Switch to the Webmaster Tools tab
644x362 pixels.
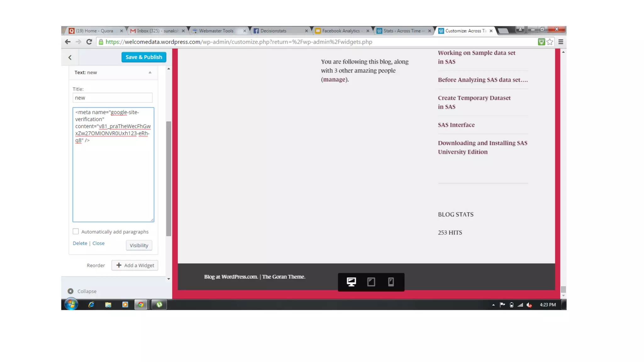pos(216,31)
